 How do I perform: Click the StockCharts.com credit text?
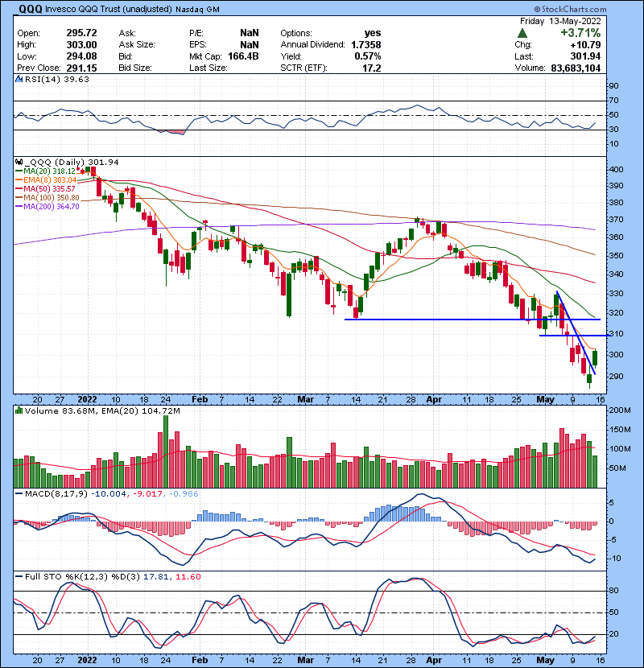pyautogui.click(x=570, y=9)
